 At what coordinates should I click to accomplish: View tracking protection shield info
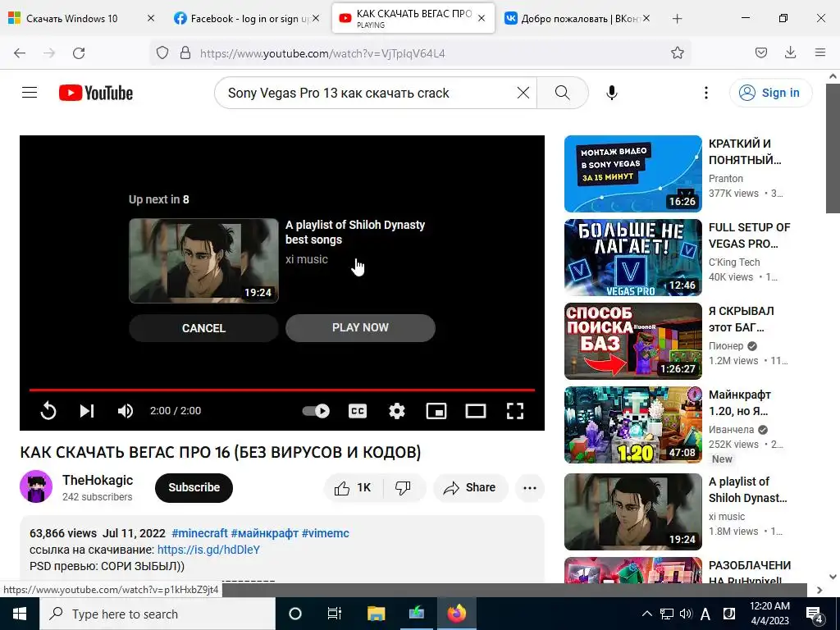point(162,53)
